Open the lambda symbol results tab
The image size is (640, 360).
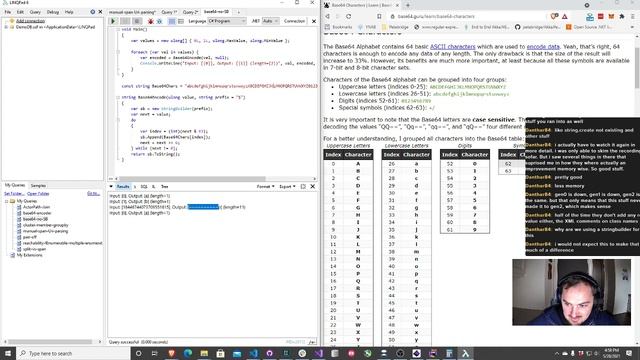[x=135, y=187]
